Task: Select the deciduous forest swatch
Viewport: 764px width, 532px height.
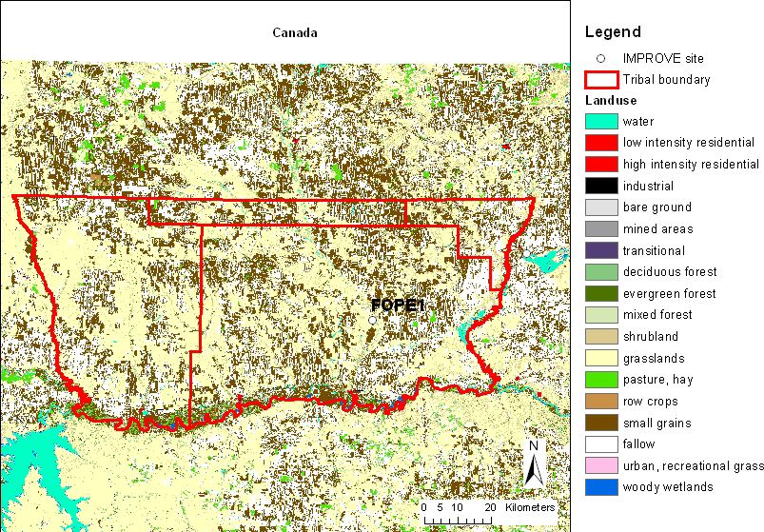Action: point(601,272)
